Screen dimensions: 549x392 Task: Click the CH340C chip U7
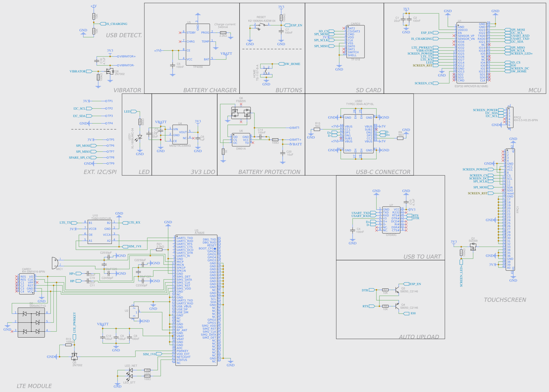pos(391,220)
